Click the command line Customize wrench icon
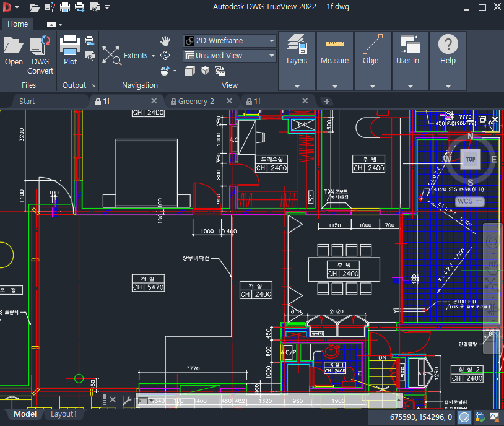Screen dimensions: 504x426 click(127, 400)
